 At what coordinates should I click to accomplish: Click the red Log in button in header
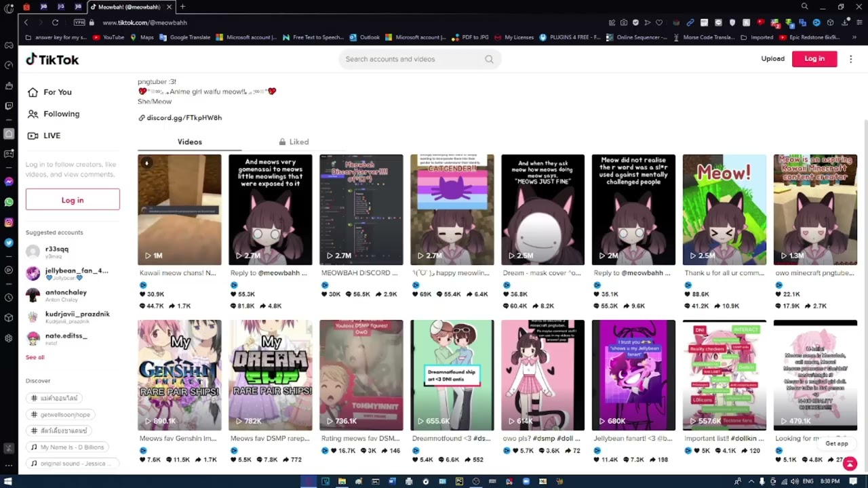814,59
